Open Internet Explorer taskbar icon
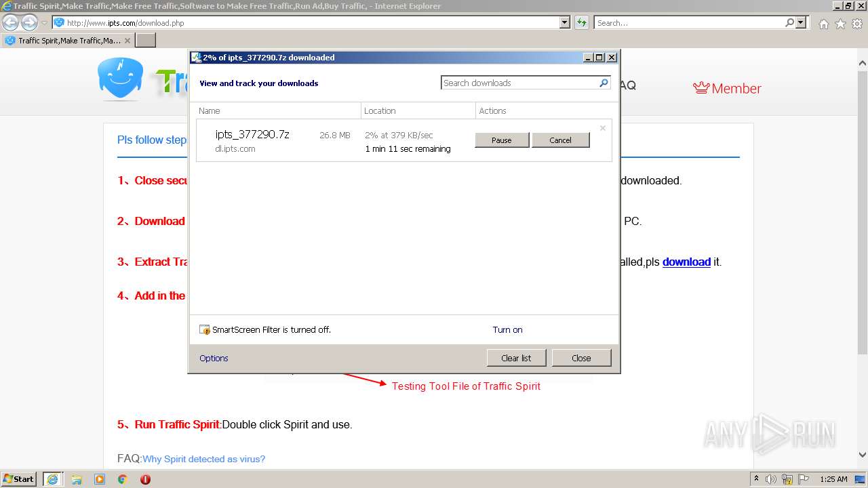 coord(52,479)
